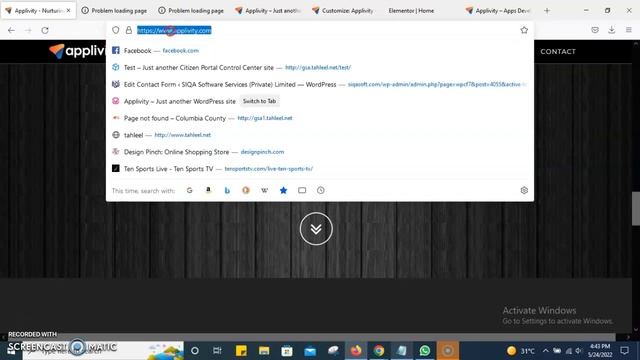Select the Test – Citizen Portal Control Center suggestion

pyautogui.click(x=320, y=67)
